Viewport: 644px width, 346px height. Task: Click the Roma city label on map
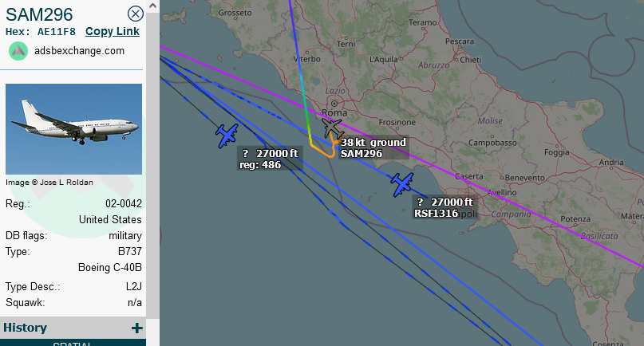(x=334, y=112)
